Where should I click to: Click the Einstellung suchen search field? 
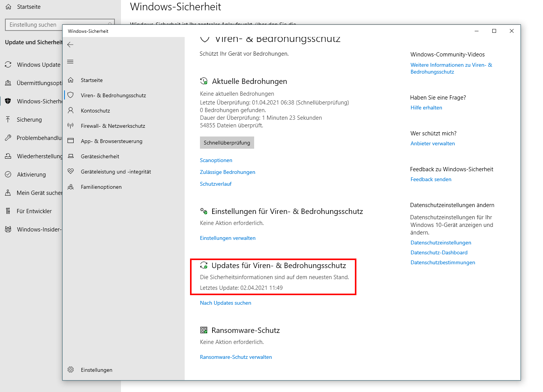coord(60,25)
